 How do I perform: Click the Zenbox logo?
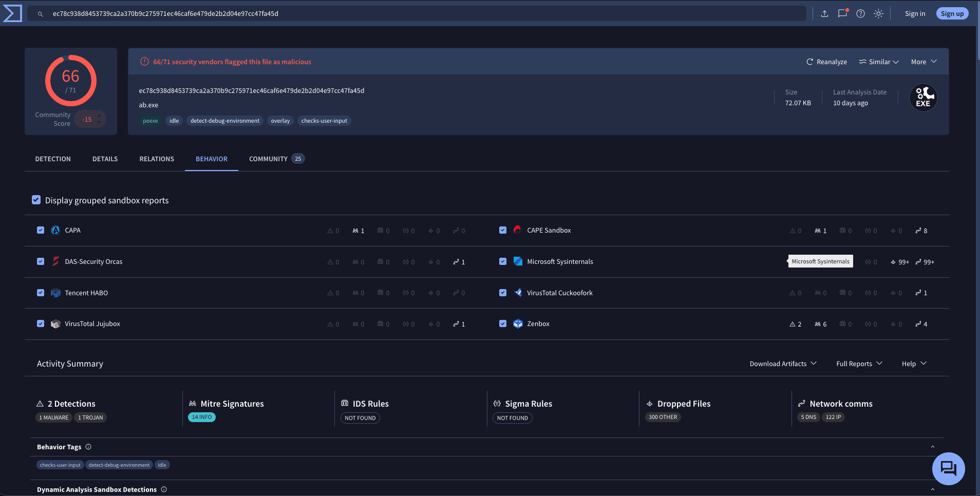(x=518, y=324)
